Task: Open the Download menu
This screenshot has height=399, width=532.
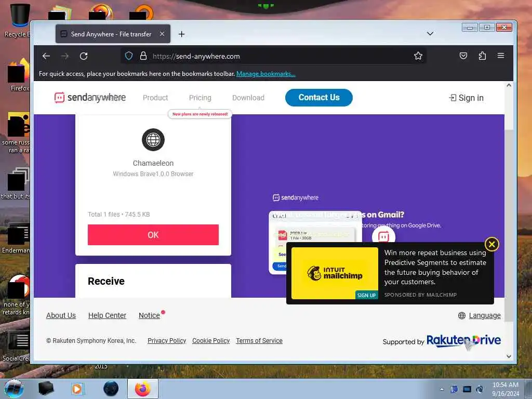Action: 248,98
